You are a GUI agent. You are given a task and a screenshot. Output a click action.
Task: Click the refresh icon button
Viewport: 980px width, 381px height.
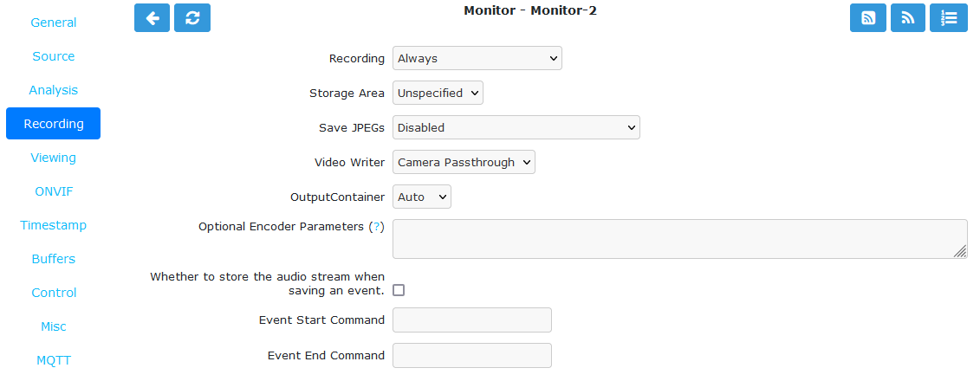point(192,17)
